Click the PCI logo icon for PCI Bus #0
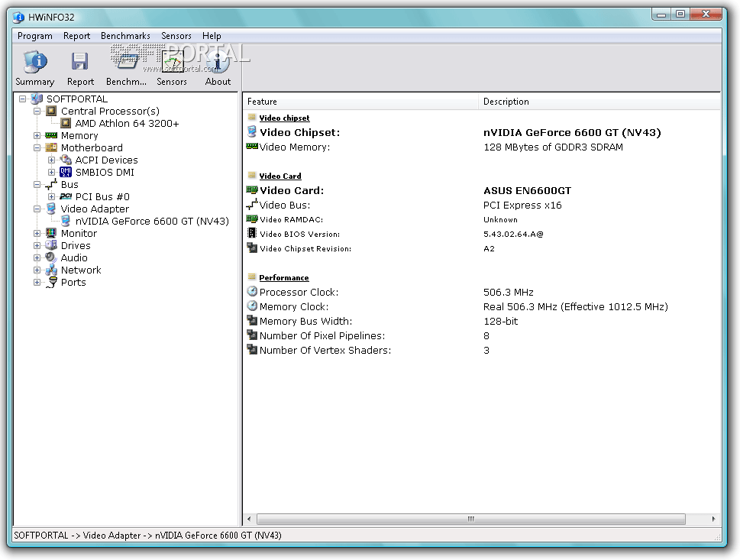The width and height of the screenshot is (740, 560). pyautogui.click(x=66, y=196)
